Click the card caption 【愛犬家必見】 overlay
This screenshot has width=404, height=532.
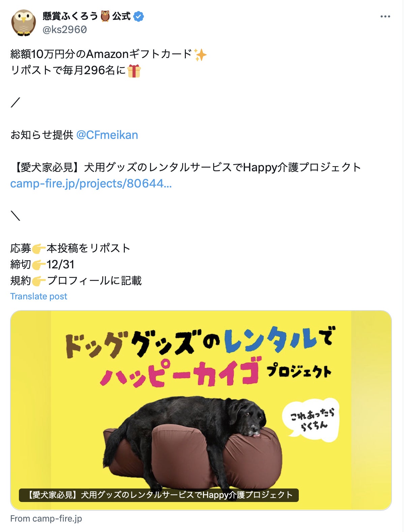point(159,495)
